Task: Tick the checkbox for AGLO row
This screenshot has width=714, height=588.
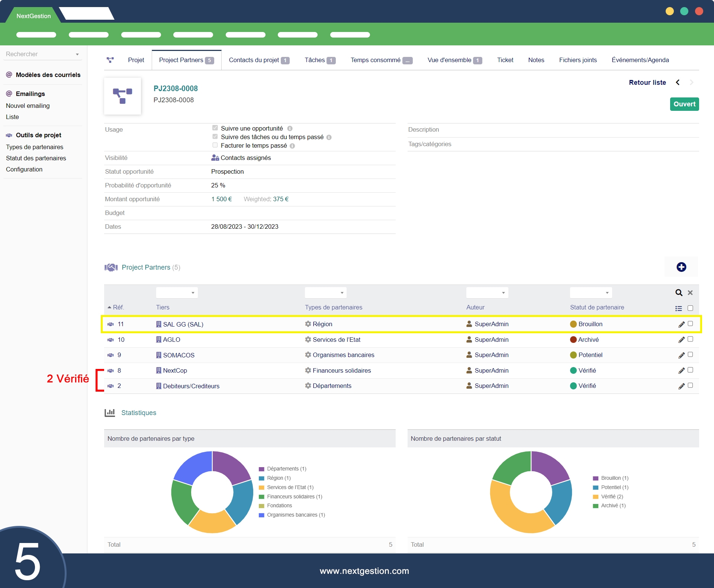Action: [690, 339]
